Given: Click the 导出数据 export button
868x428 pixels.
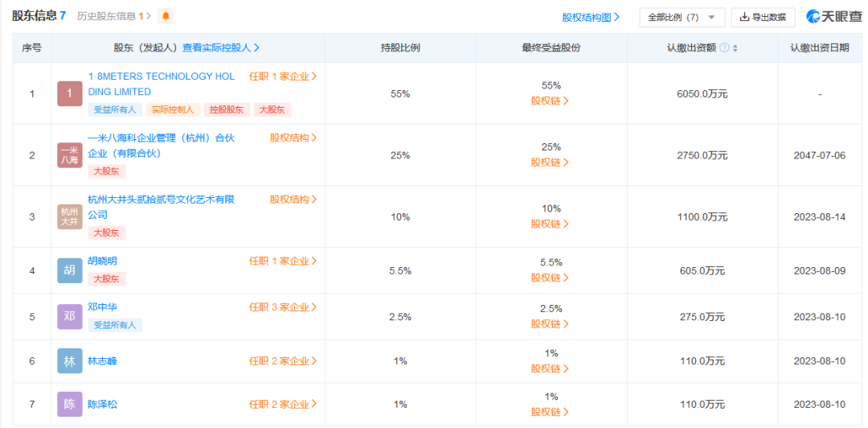Looking at the screenshot, I should (x=763, y=17).
